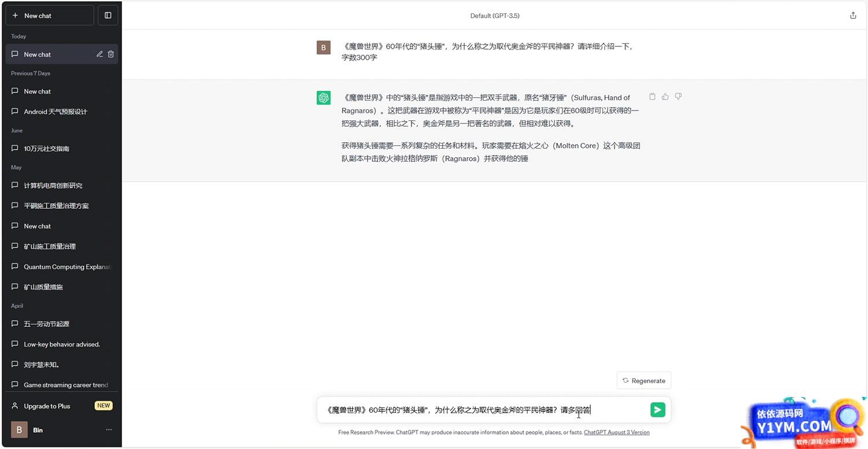Click the ChatGPT logo avatar in response
The width and height of the screenshot is (868, 449).
pyautogui.click(x=323, y=98)
